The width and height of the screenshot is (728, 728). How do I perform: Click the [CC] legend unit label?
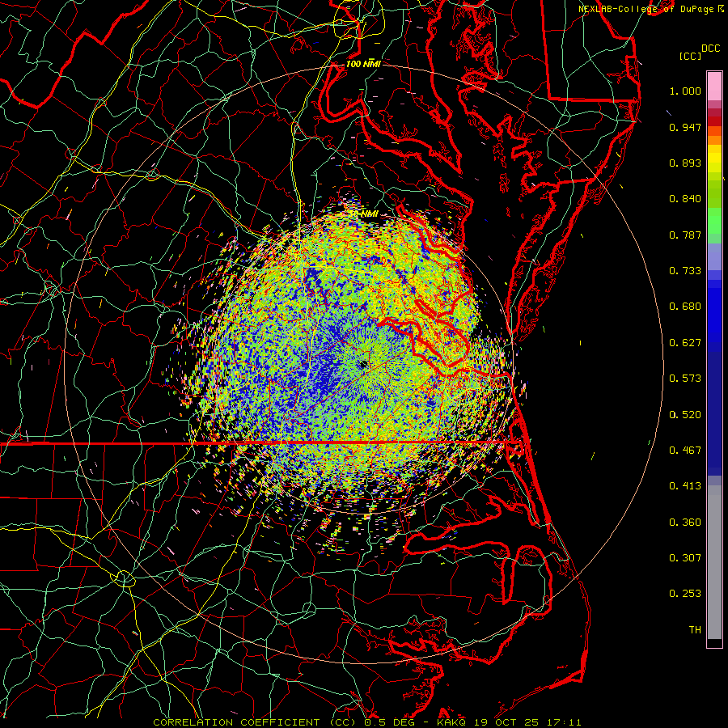pos(690,56)
